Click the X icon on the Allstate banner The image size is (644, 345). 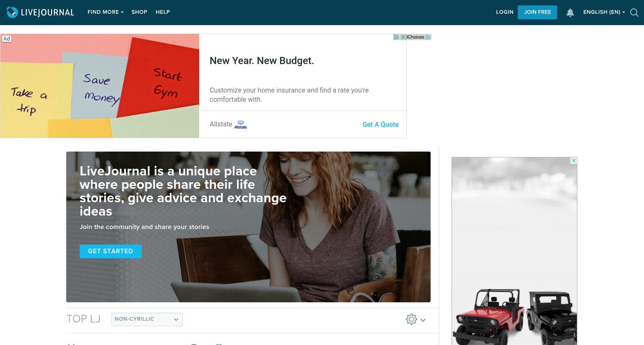(x=403, y=37)
